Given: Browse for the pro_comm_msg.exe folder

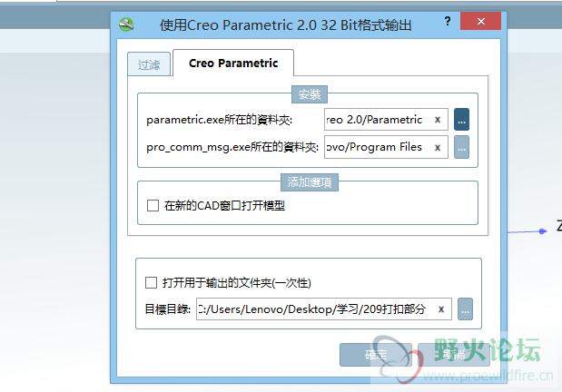Looking at the screenshot, I should [x=461, y=147].
